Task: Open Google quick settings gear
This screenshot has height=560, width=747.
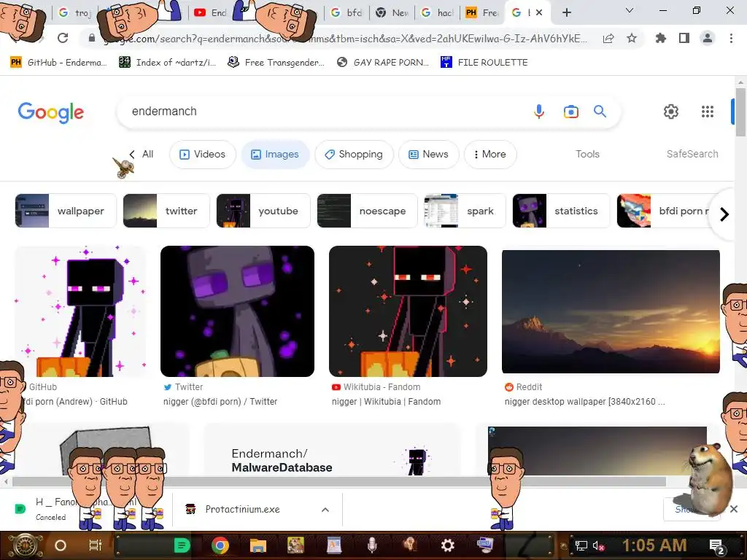Action: point(671,112)
